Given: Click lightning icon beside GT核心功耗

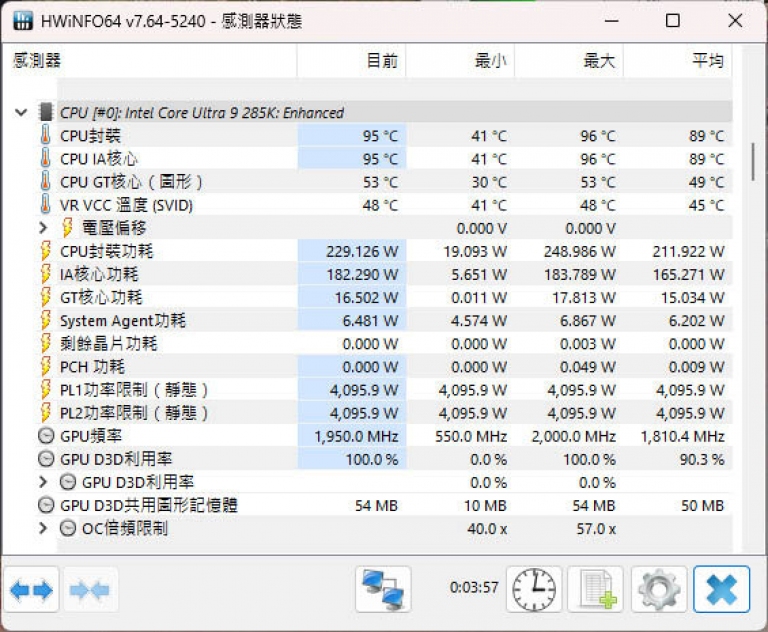Looking at the screenshot, I should [46, 297].
